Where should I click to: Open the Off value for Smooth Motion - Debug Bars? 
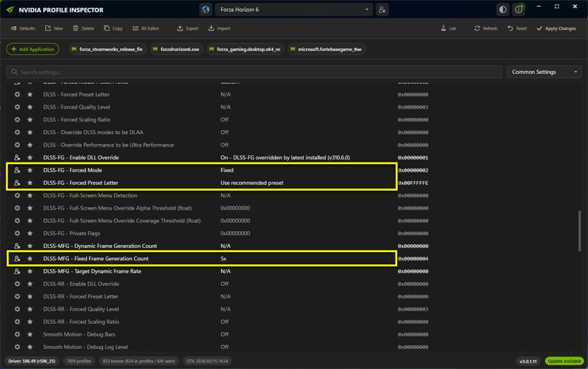click(225, 335)
